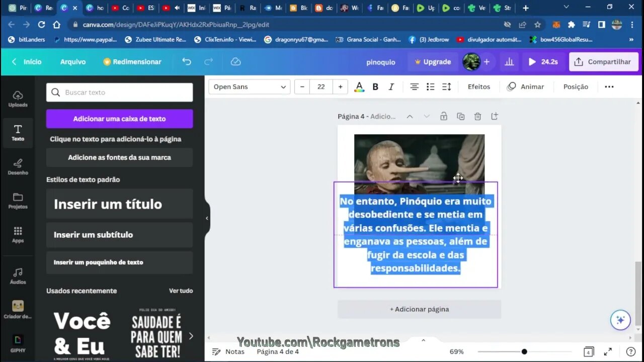The width and height of the screenshot is (644, 362).
Task: Toggle bold formatting
Action: click(x=375, y=87)
